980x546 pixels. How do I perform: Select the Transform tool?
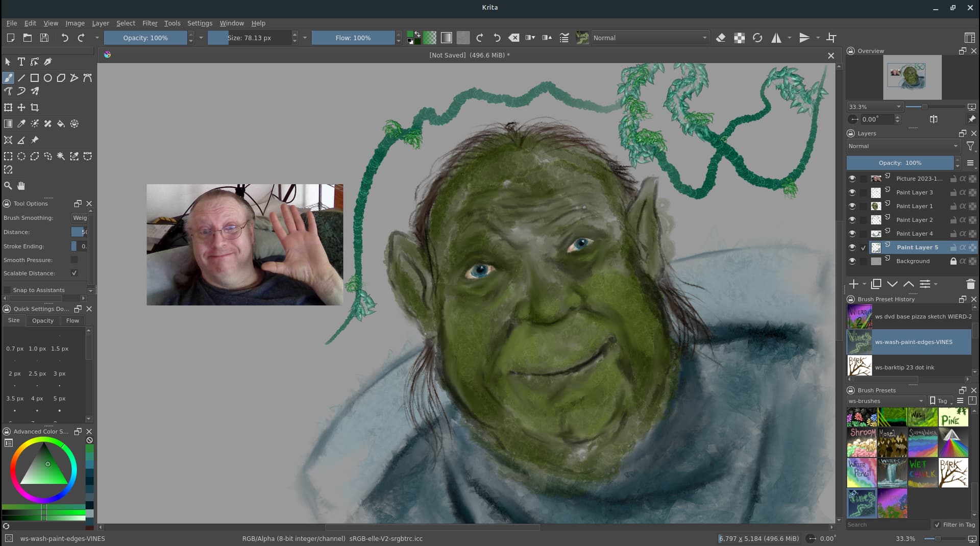(8, 108)
